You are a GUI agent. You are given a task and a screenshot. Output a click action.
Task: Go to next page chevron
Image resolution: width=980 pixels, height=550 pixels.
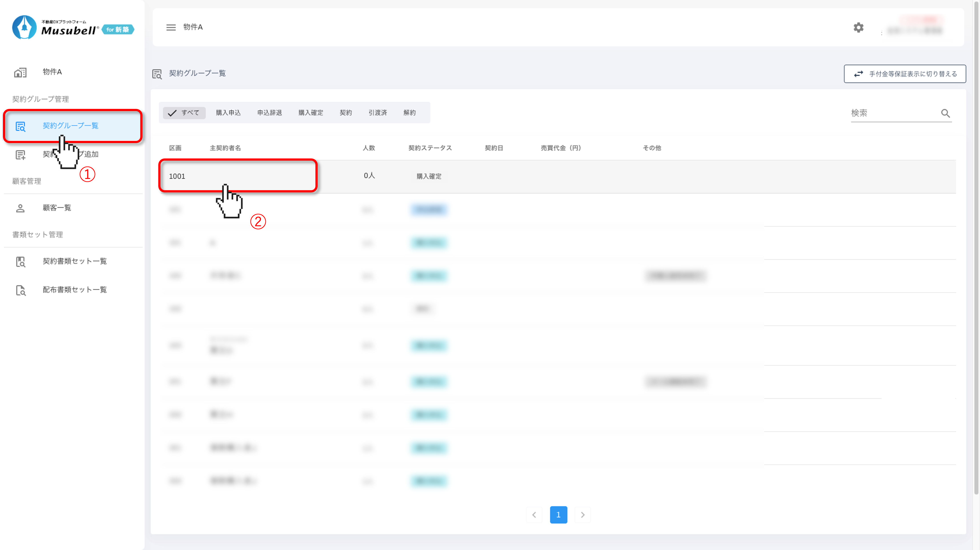click(x=582, y=515)
